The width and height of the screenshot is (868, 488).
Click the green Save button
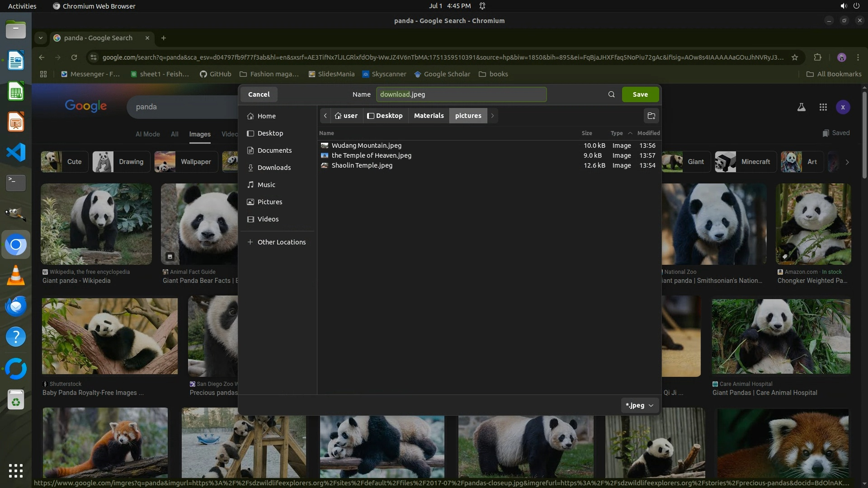(640, 94)
